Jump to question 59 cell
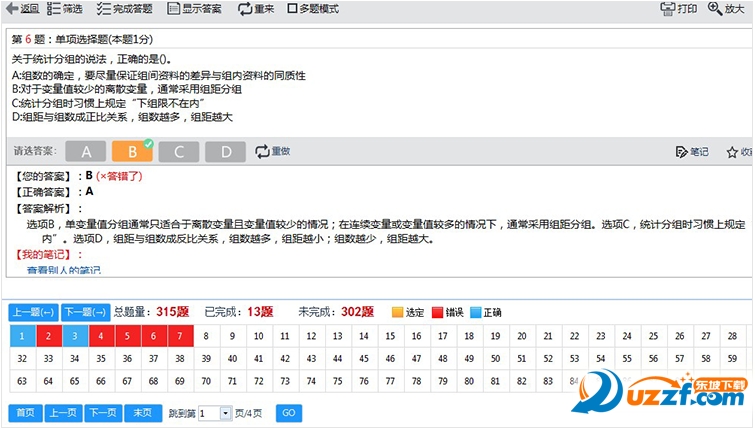 point(732,359)
